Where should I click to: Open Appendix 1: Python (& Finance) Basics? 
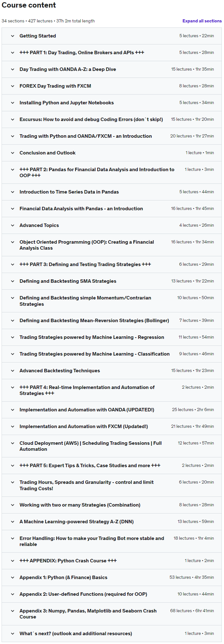point(63,577)
